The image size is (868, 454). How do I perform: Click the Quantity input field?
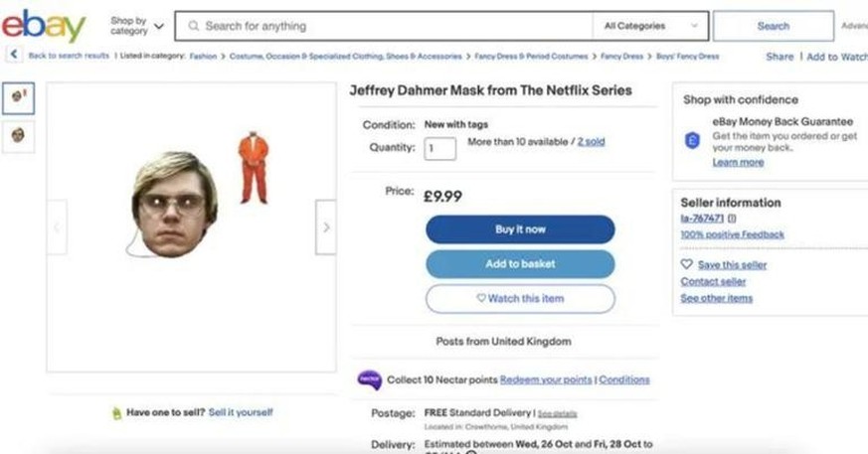(x=439, y=148)
